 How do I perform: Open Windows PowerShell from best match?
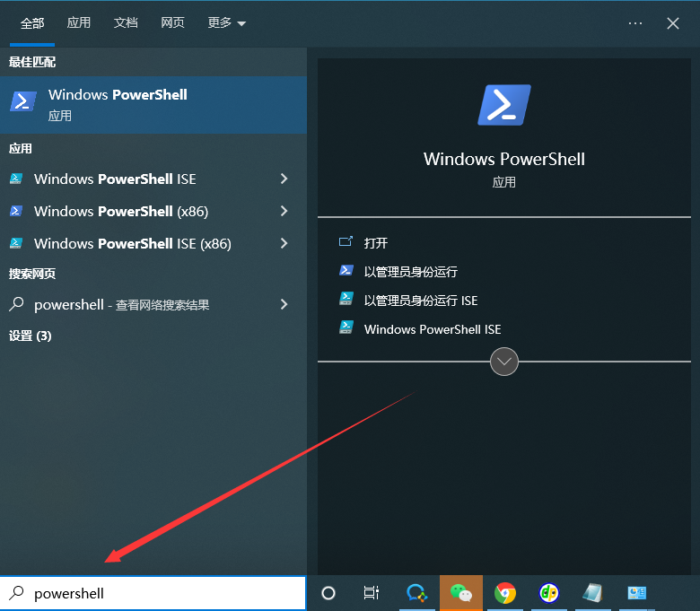pyautogui.click(x=117, y=104)
